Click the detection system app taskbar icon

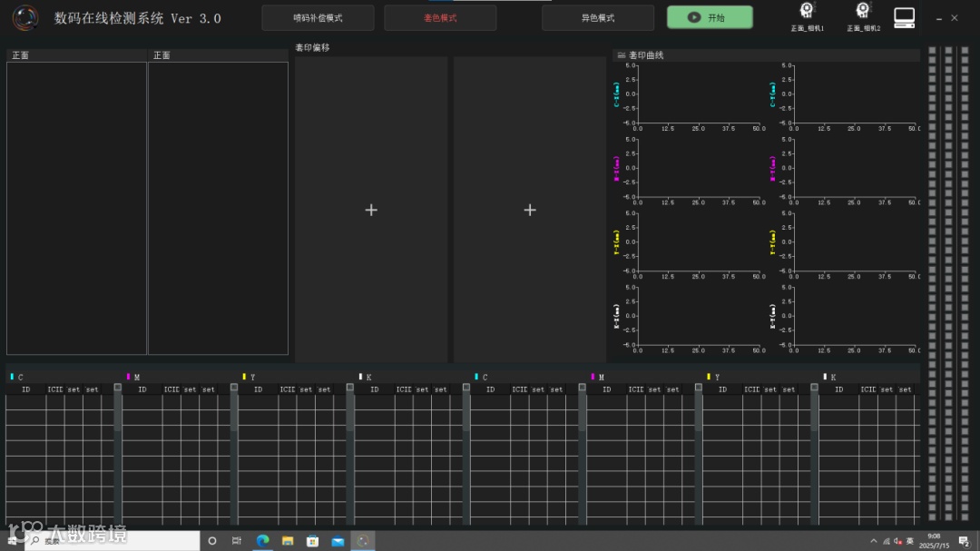pos(362,540)
